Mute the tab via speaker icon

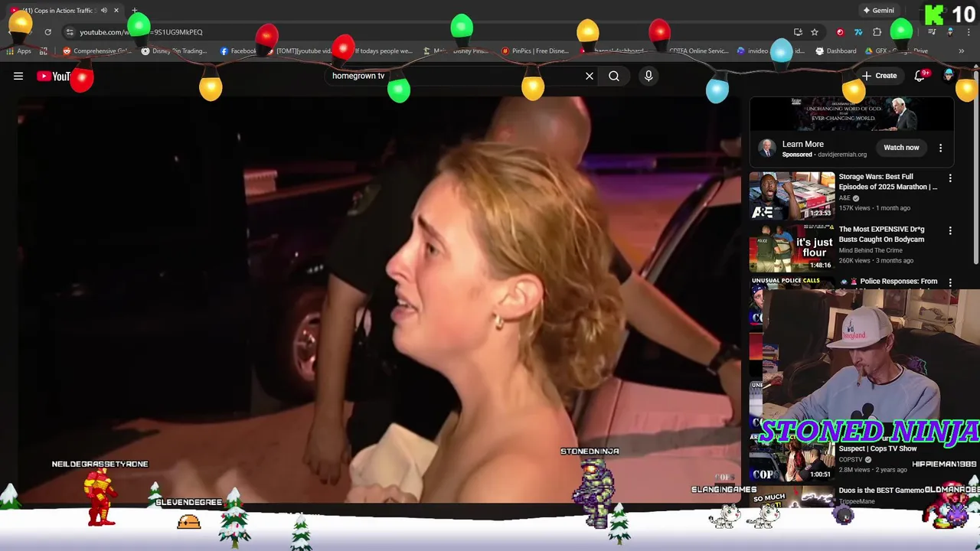[x=104, y=11]
